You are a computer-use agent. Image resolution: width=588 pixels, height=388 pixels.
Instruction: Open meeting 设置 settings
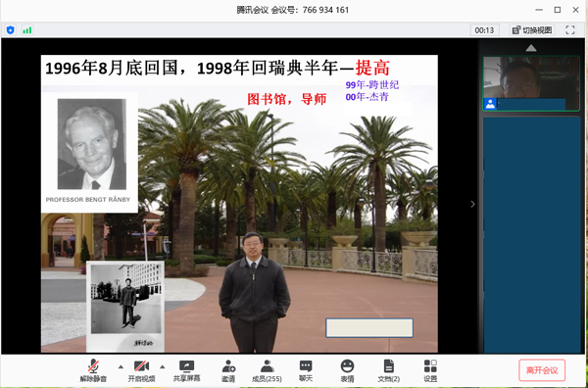(430, 370)
